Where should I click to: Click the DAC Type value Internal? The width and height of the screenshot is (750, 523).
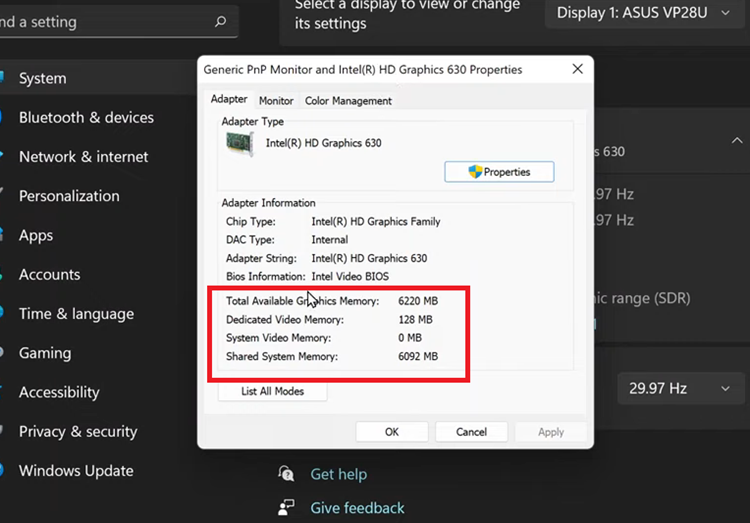[x=330, y=240]
